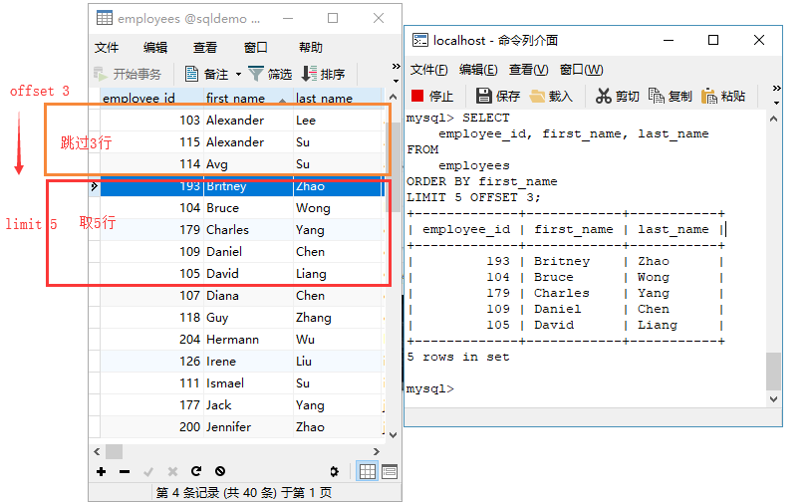Click the employees window table icon
This screenshot has height=504, width=812.
click(104, 18)
